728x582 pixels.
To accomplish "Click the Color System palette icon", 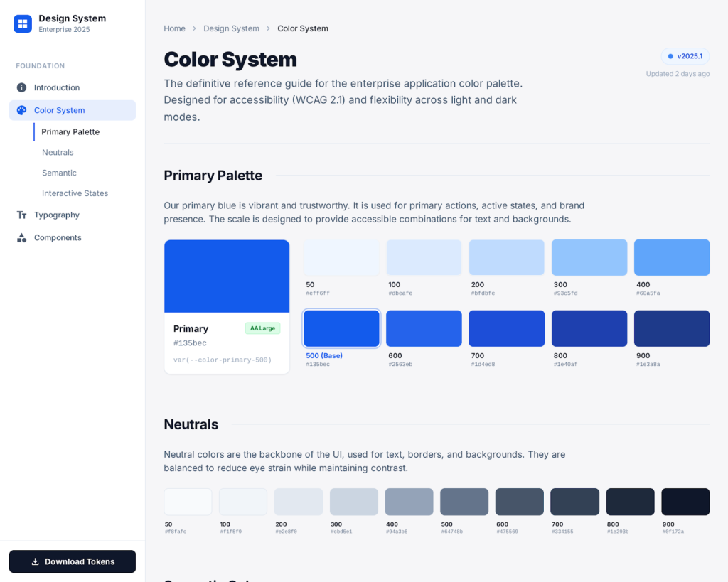I will (x=22, y=110).
